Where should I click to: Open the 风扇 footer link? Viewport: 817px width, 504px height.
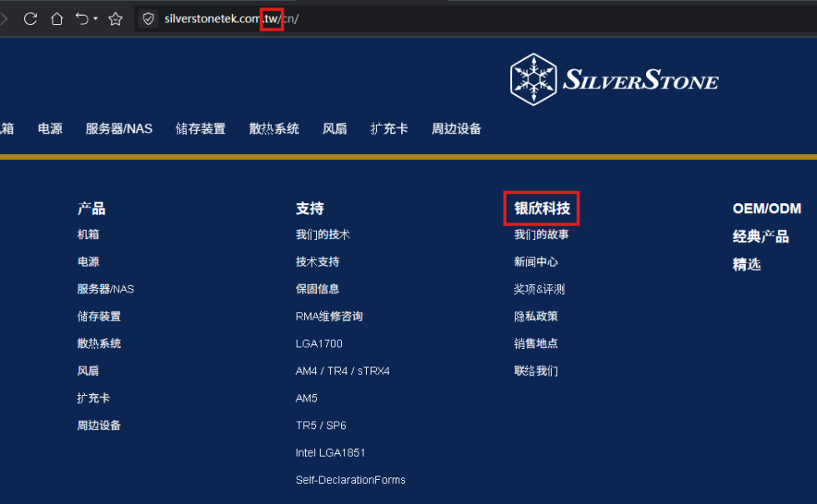(88, 371)
